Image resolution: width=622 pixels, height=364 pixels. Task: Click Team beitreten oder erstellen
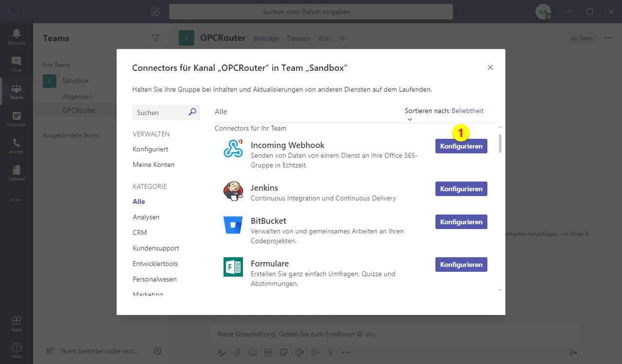(92, 350)
